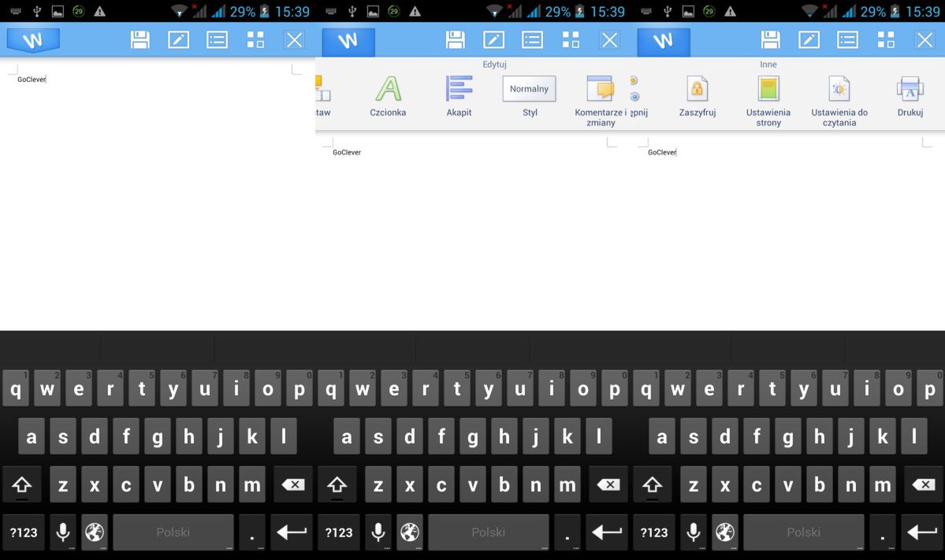Tap pencil edit icon above the Edytuj ribbon
Viewport: 945px width, 560px height.
493,40
